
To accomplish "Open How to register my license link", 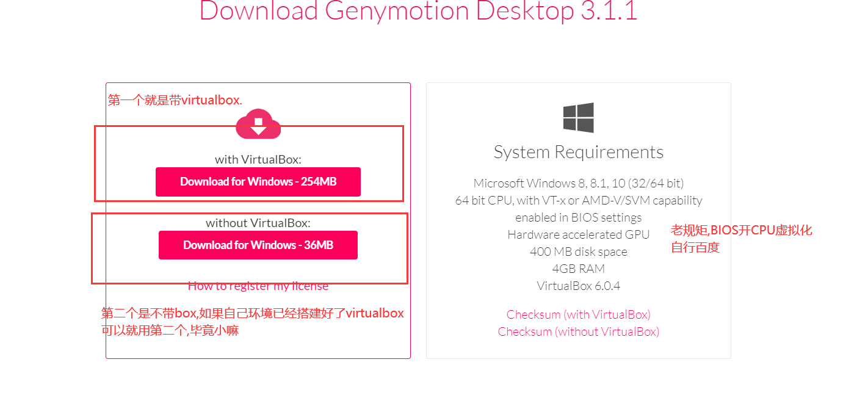I will point(258,286).
